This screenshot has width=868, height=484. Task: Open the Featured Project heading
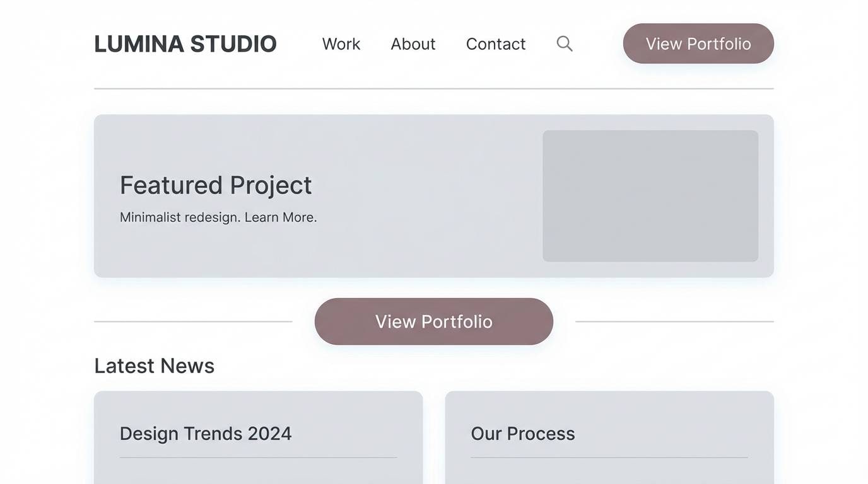[x=216, y=185]
